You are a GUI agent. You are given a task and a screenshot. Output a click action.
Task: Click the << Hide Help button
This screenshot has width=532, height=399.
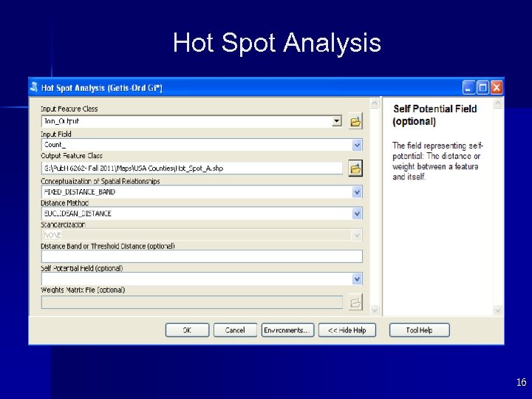(x=347, y=330)
